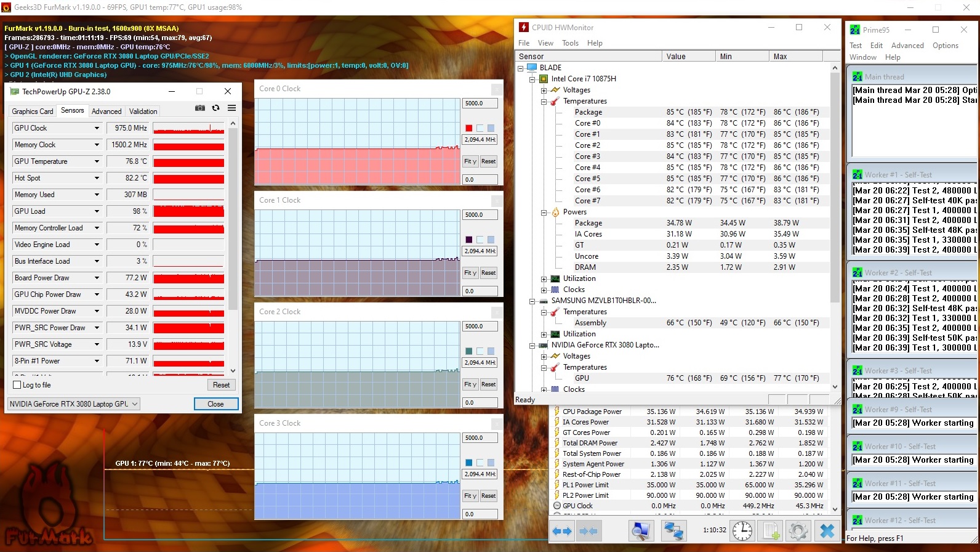Screen dimensions: 980x552
Task: Click Fit y on Core 0 Clock graph
Action: pyautogui.click(x=470, y=161)
